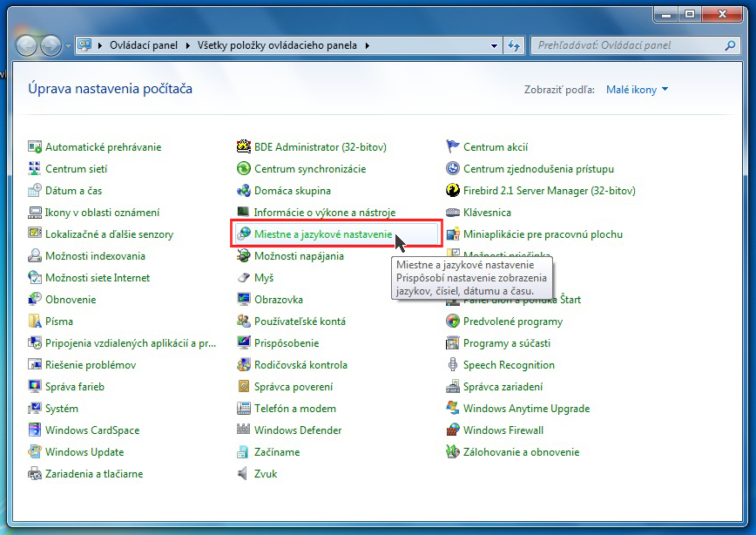The image size is (756, 535).
Task: Click the Firebird 2.1 Server Manager icon
Action: tap(453, 190)
